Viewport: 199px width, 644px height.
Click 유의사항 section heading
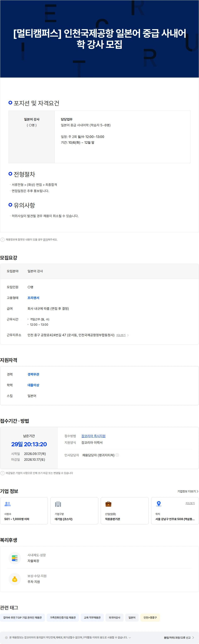pos(24,205)
